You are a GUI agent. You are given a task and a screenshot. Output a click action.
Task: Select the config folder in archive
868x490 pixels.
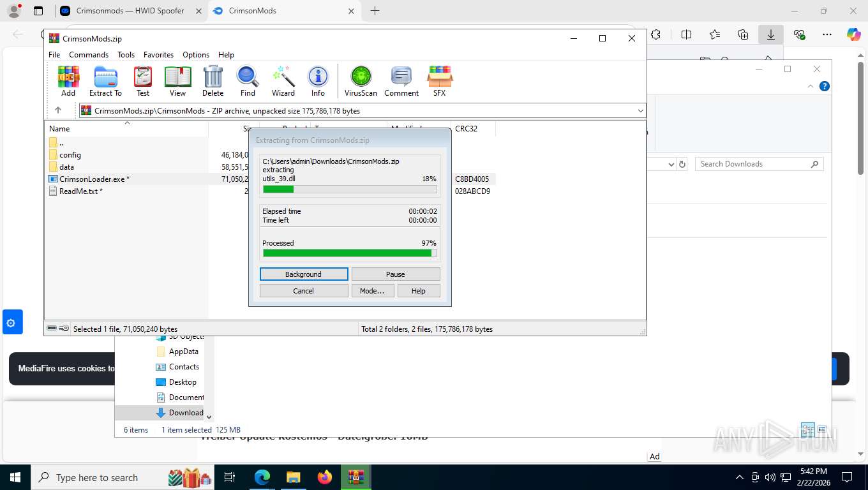pos(70,155)
